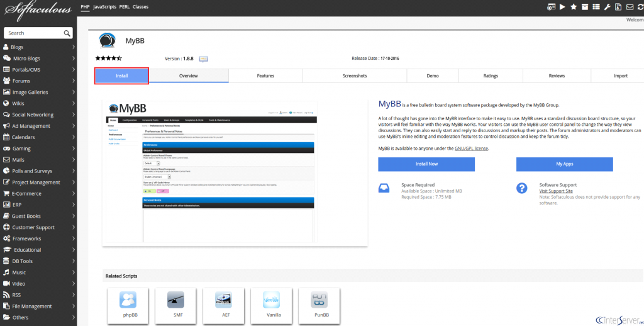The width and height of the screenshot is (644, 326).
Task: Open File Management category in sidebar
Action: 38,306
